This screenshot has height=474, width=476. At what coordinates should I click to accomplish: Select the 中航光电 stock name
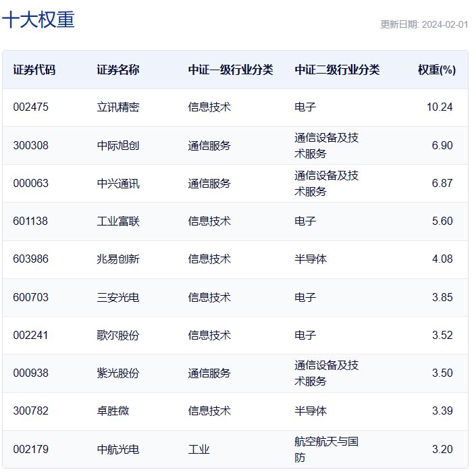118,450
